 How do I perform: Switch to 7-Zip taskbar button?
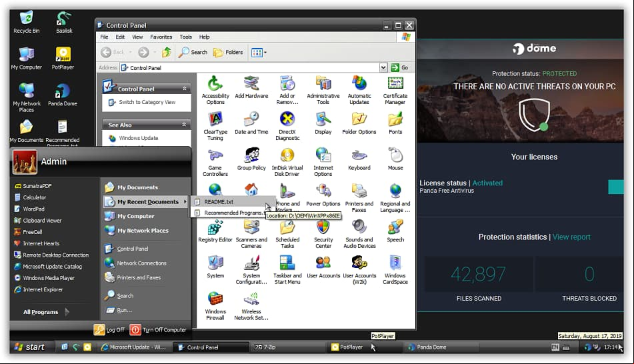(x=286, y=347)
